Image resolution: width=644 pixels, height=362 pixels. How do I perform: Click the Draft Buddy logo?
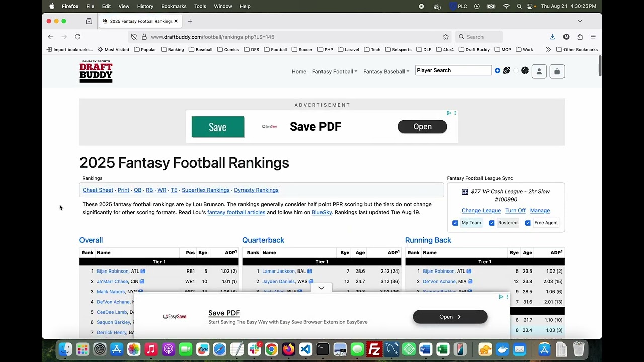(x=96, y=71)
